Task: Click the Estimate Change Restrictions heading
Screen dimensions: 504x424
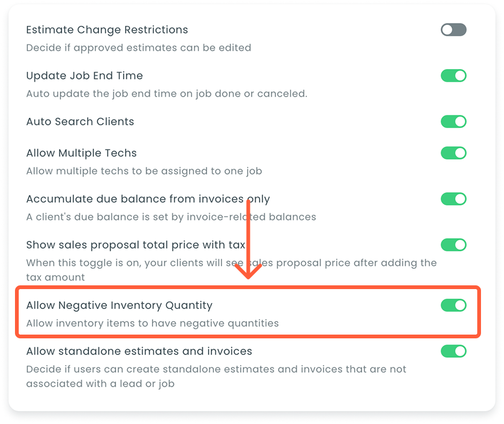Action: [107, 30]
